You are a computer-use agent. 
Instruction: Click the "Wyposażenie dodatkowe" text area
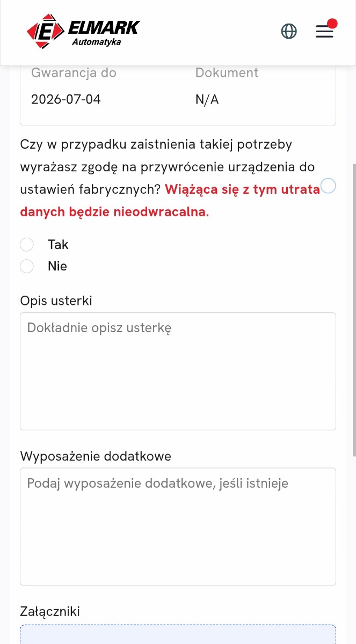point(178,526)
